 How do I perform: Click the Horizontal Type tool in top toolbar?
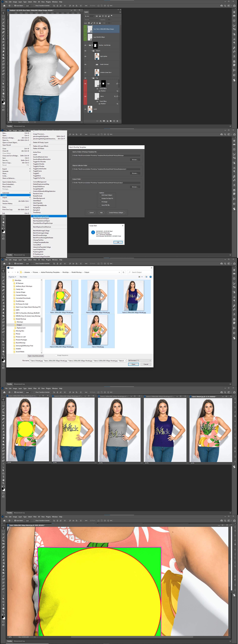(x=3, y=90)
